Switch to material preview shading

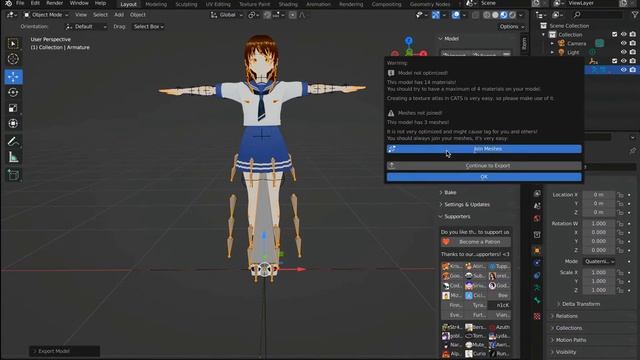point(504,15)
